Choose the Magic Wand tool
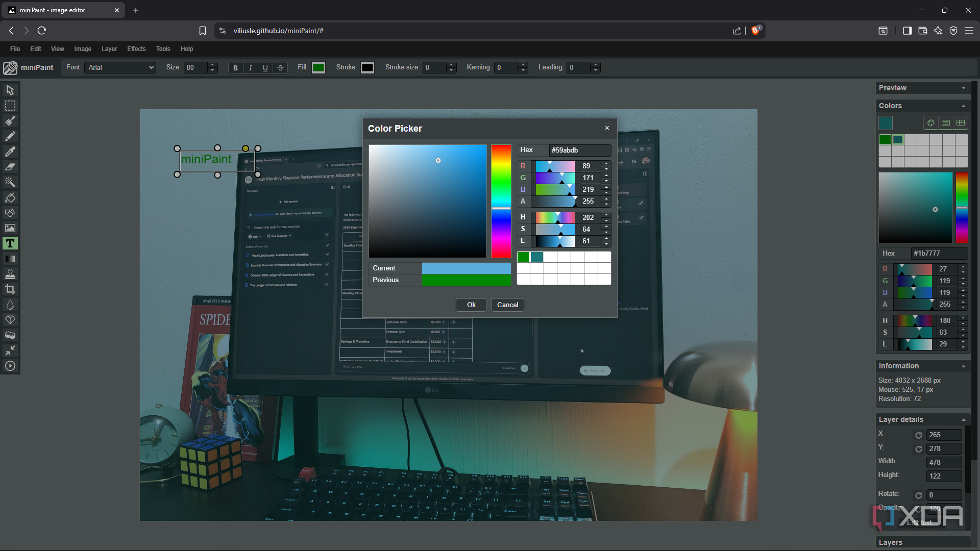This screenshot has height=551, width=980. [x=10, y=182]
